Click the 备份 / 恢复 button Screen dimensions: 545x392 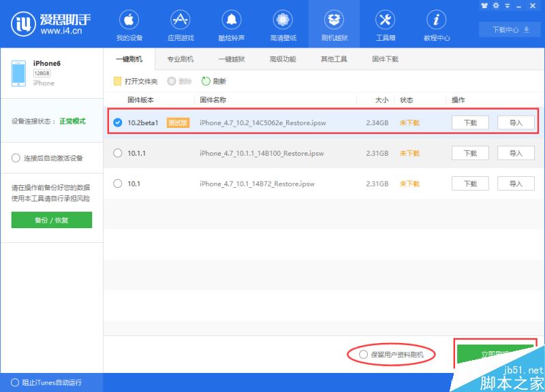click(x=52, y=220)
